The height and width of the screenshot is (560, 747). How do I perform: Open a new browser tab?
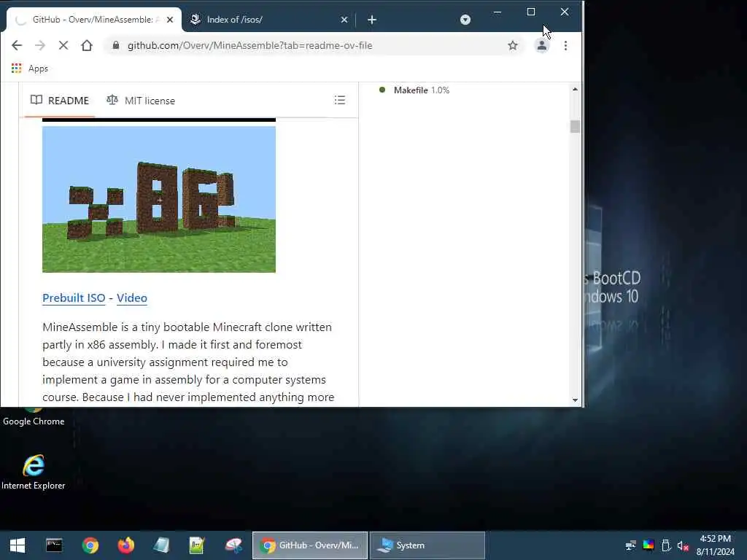372,20
